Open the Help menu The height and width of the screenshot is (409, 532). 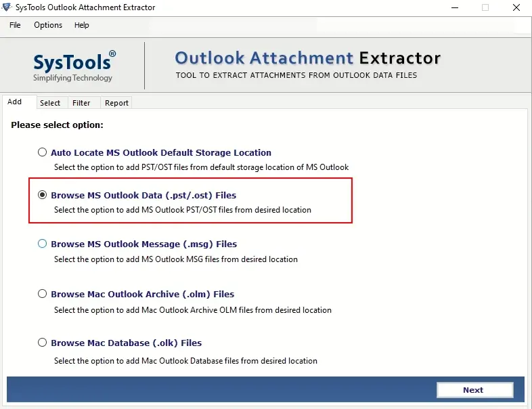click(81, 25)
